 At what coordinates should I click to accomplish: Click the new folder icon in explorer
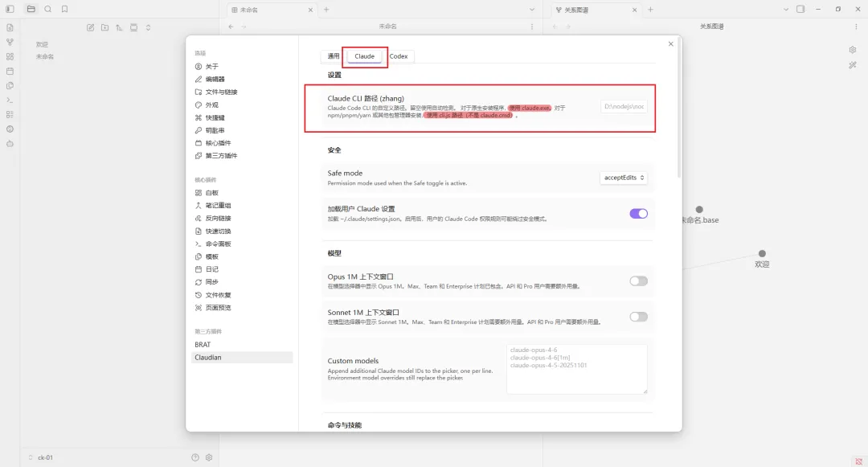[104, 27]
